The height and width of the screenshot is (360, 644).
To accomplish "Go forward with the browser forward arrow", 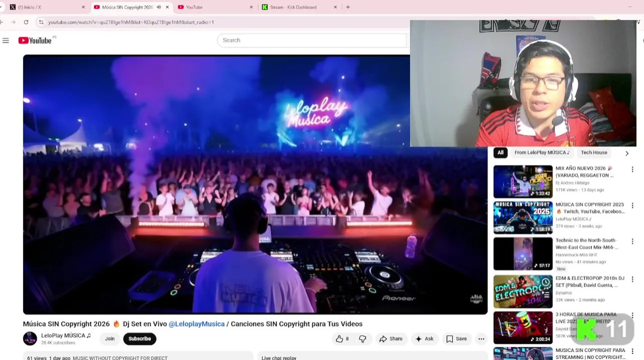I will coord(13,22).
